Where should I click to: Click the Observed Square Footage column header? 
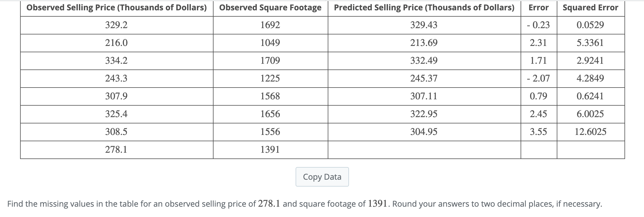270,8
